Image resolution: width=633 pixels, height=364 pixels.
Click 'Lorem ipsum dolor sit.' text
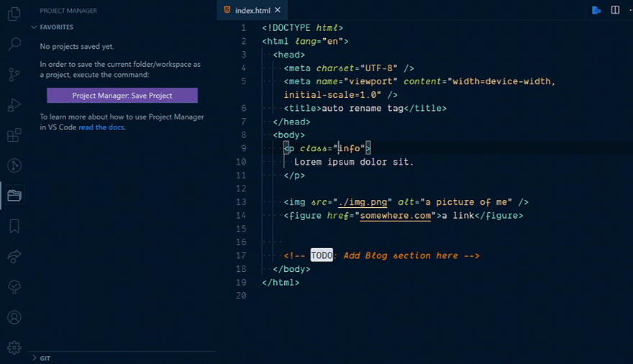[x=354, y=162]
